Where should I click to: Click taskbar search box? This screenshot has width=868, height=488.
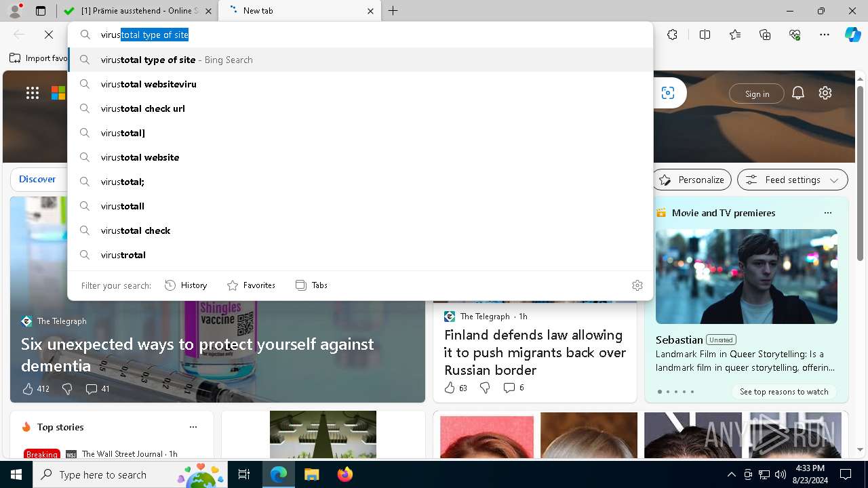click(130, 474)
